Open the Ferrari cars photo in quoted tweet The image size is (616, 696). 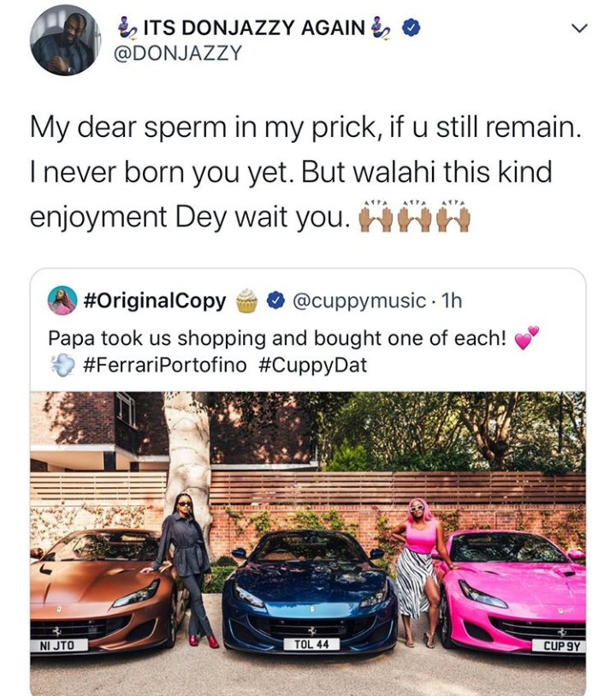click(308, 544)
